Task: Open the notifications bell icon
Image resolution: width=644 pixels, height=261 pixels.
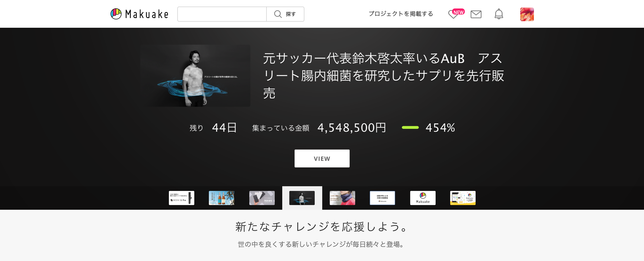Action: (x=498, y=14)
